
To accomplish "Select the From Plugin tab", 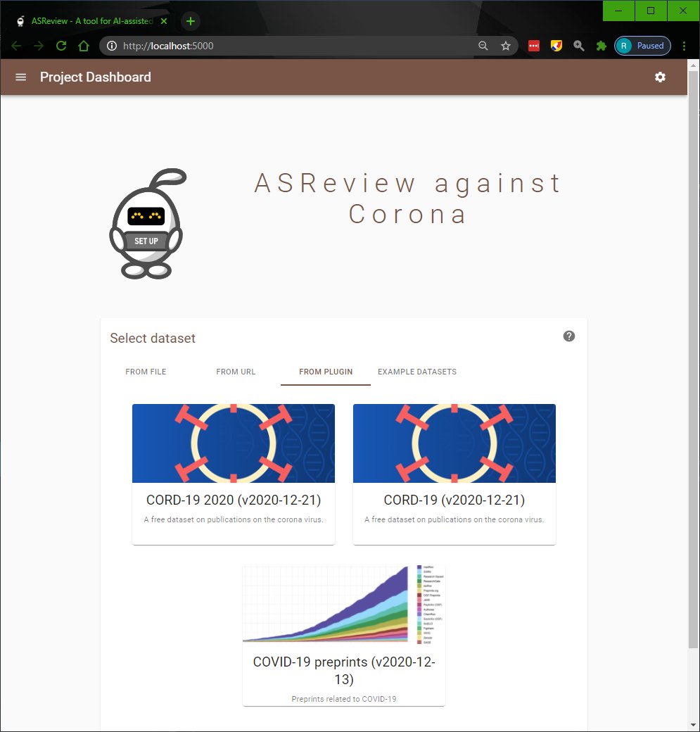I will pos(326,372).
